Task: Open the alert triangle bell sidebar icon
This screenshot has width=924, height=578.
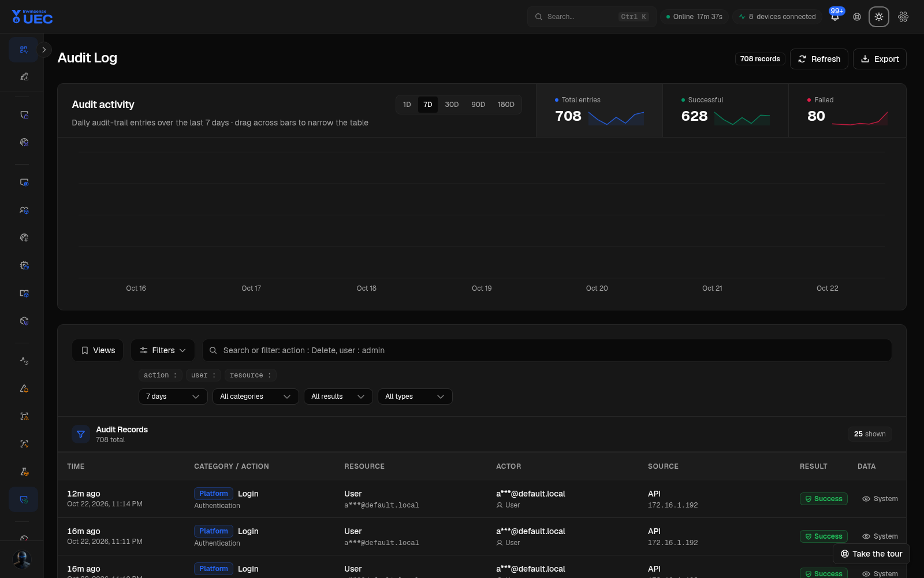Action: 24,388
